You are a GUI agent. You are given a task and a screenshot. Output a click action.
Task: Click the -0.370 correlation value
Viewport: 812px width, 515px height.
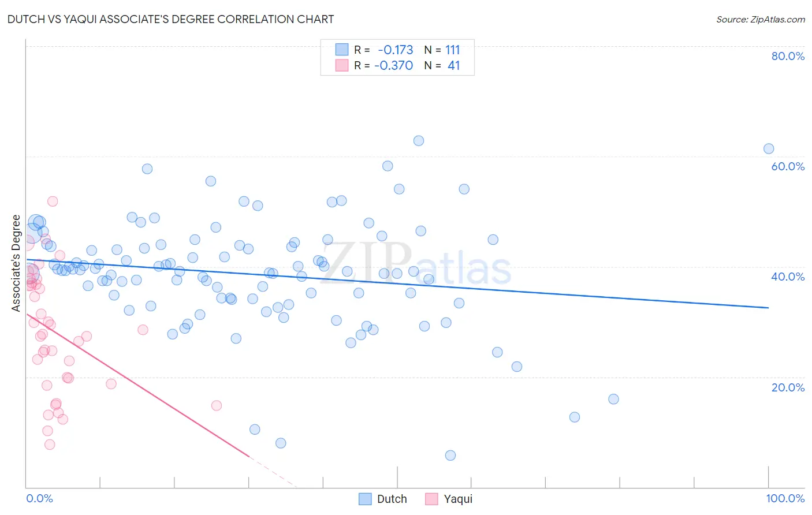(x=394, y=65)
